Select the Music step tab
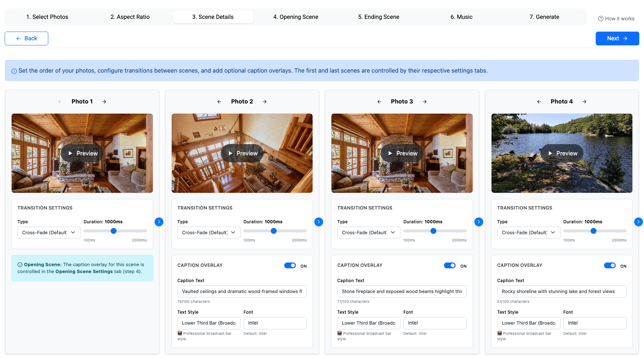 461,17
